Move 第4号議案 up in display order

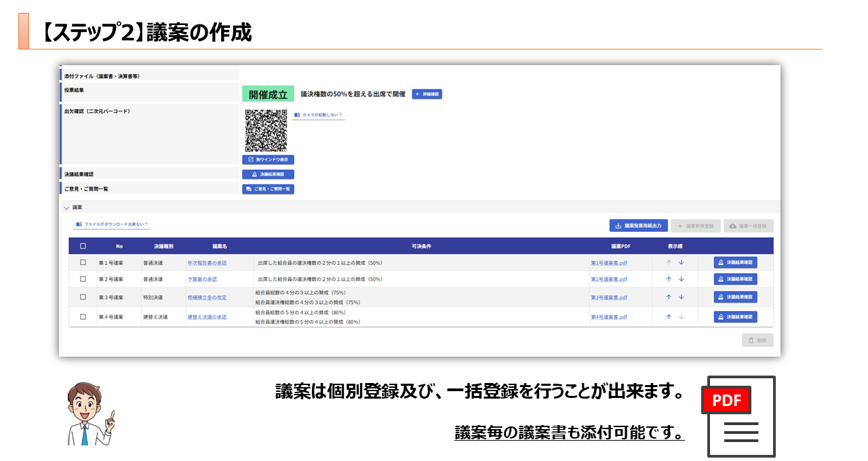[x=669, y=317]
